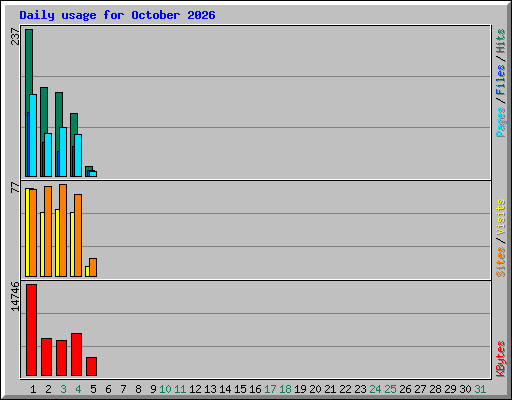Screen dimensions: 512x400
Task: Click green day 11 on the x-axis
Action: pos(180,389)
